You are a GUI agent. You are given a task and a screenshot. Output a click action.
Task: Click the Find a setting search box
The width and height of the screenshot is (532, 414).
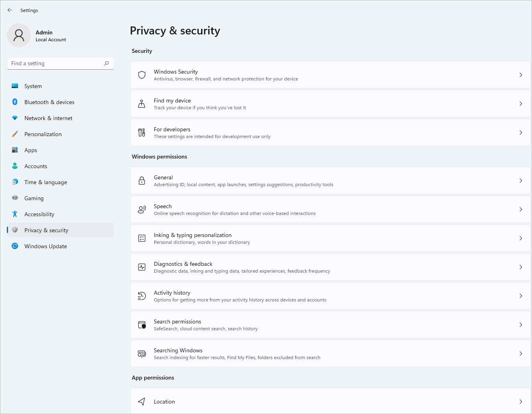(x=60, y=63)
